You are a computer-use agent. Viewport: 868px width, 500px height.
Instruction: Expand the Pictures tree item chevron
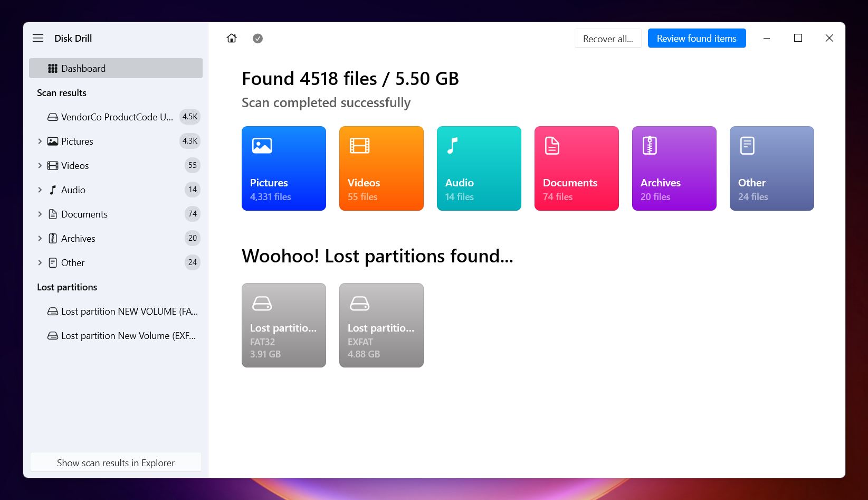(x=40, y=141)
